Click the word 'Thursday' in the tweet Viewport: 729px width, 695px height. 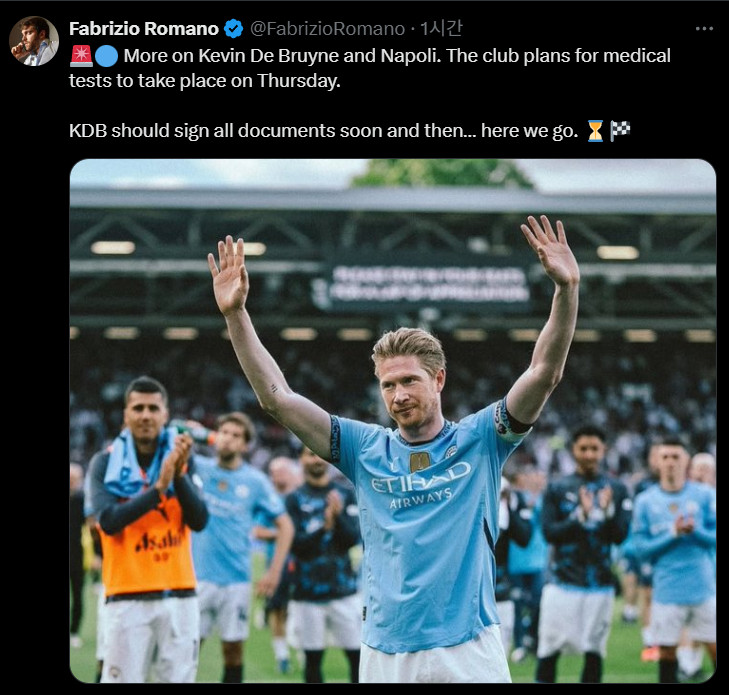(298, 81)
